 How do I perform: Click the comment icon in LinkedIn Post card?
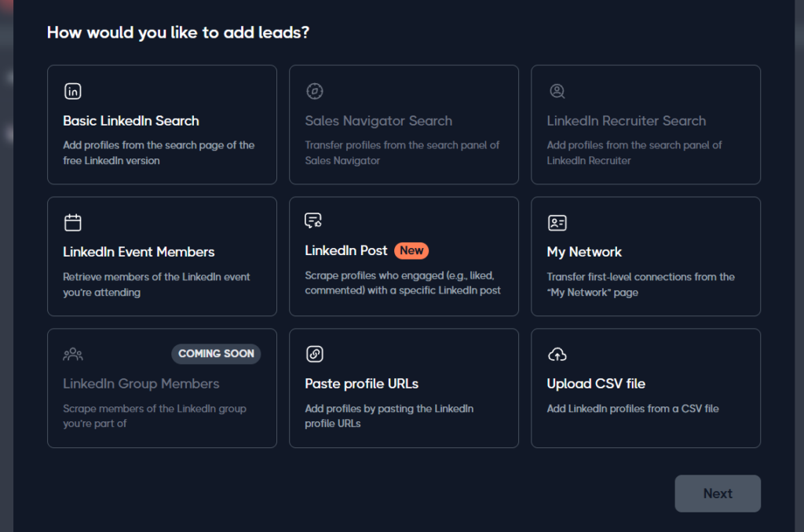[x=313, y=220]
